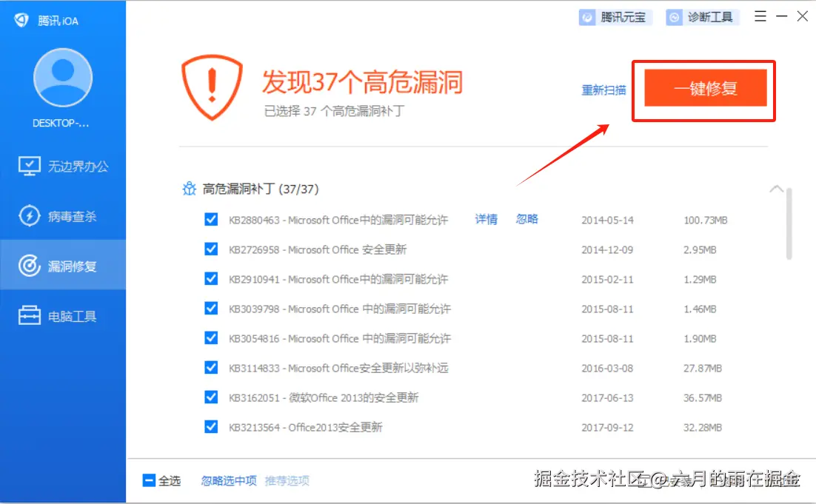This screenshot has height=504, width=816.
Task: Click 忽略选中项 link
Action: click(x=229, y=480)
